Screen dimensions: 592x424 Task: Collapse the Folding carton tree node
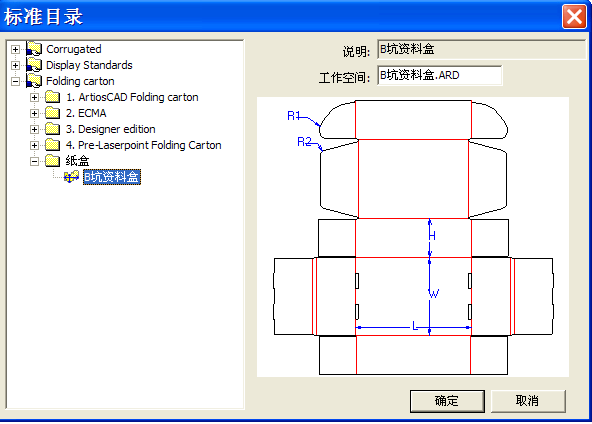click(x=15, y=81)
